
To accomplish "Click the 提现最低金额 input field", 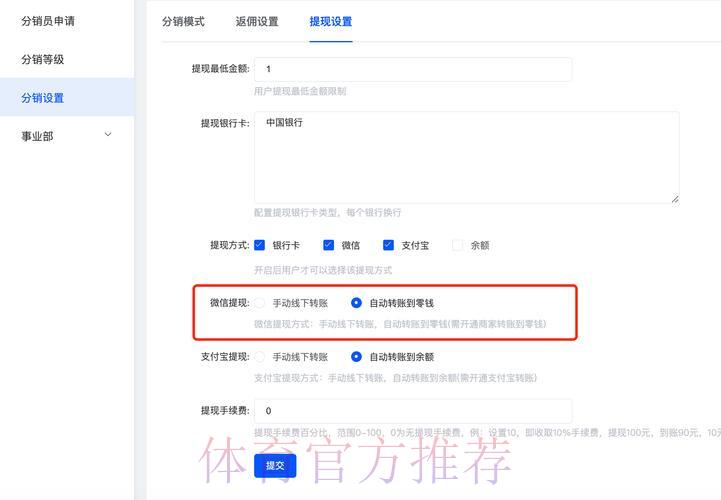I will click(x=413, y=69).
